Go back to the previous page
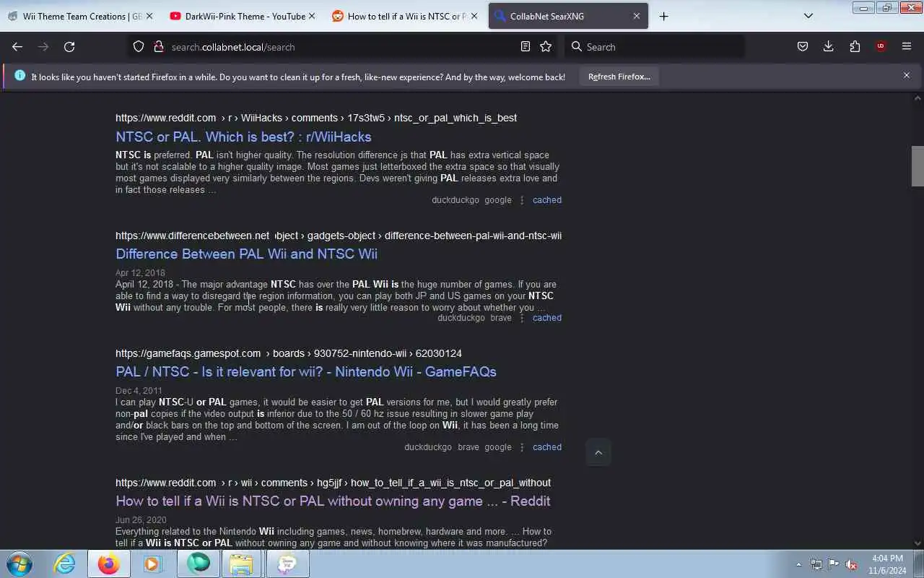Viewport: 924px width, 578px height. [x=17, y=47]
